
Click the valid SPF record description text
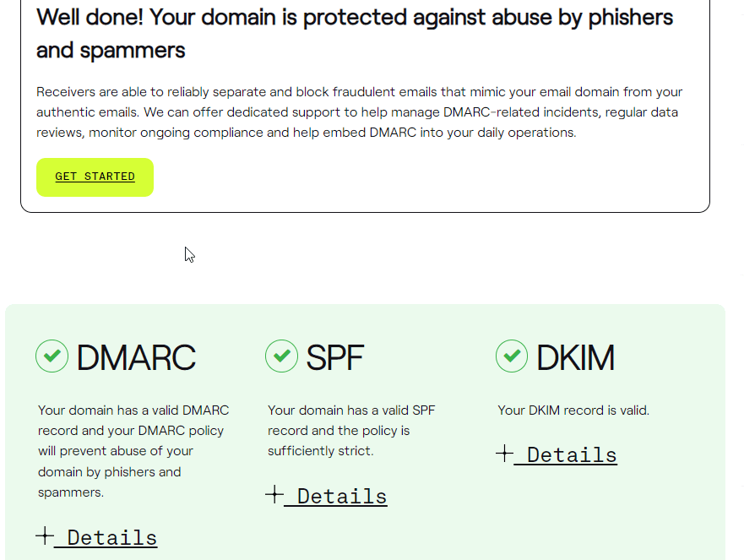(351, 431)
